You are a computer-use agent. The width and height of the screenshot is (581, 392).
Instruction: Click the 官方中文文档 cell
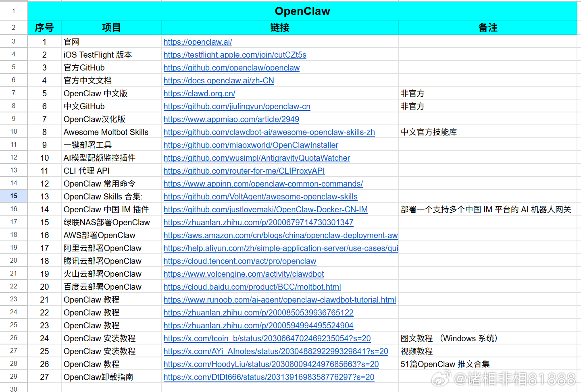tap(111, 81)
